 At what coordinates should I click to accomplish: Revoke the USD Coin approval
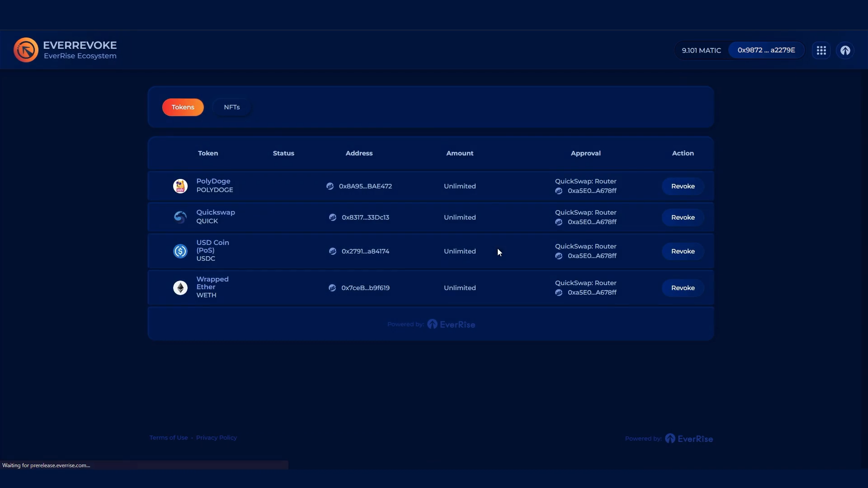(x=683, y=251)
